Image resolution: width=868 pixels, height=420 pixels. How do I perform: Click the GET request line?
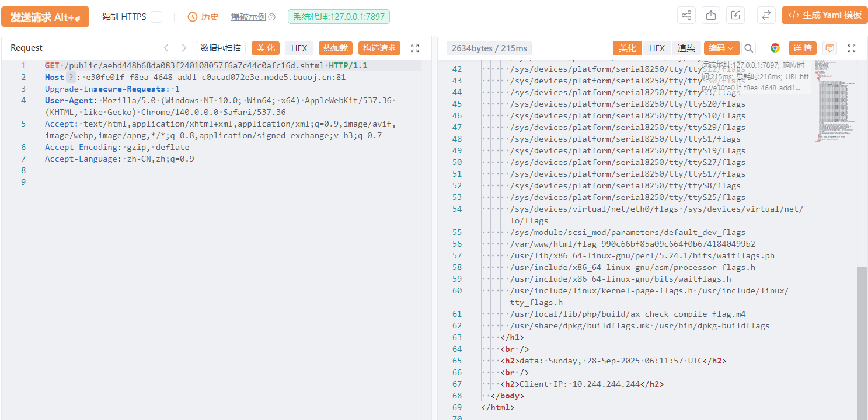[206, 65]
